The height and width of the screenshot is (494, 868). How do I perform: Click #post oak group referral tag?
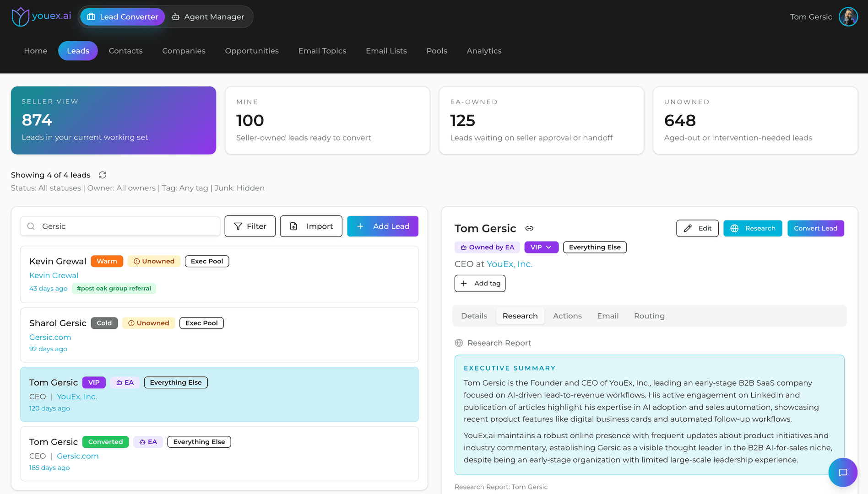click(114, 289)
